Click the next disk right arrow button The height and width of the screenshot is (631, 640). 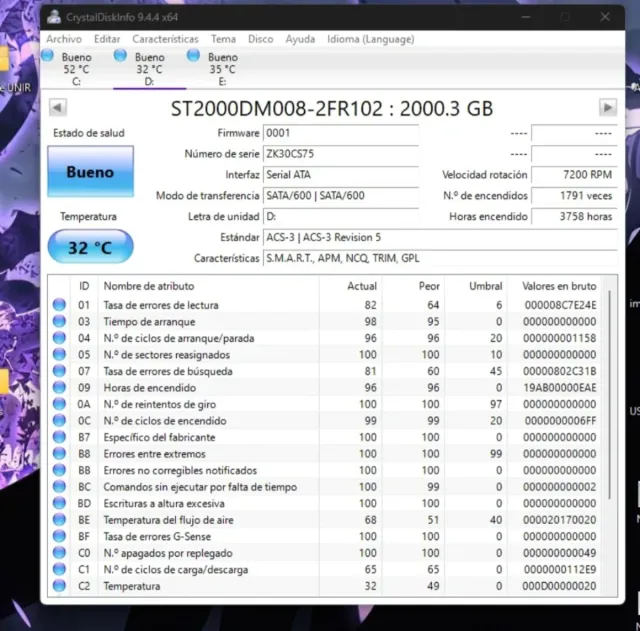point(607,107)
